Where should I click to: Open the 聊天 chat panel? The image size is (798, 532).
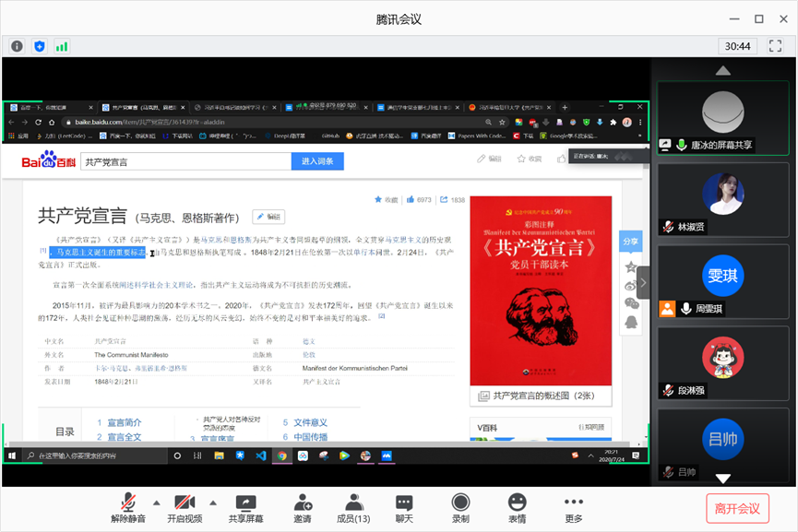pyautogui.click(x=404, y=507)
